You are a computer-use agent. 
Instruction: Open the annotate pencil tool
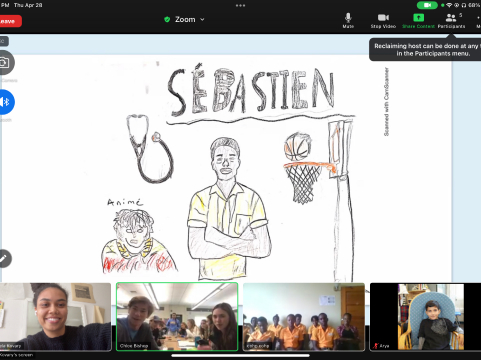pyautogui.click(x=4, y=258)
